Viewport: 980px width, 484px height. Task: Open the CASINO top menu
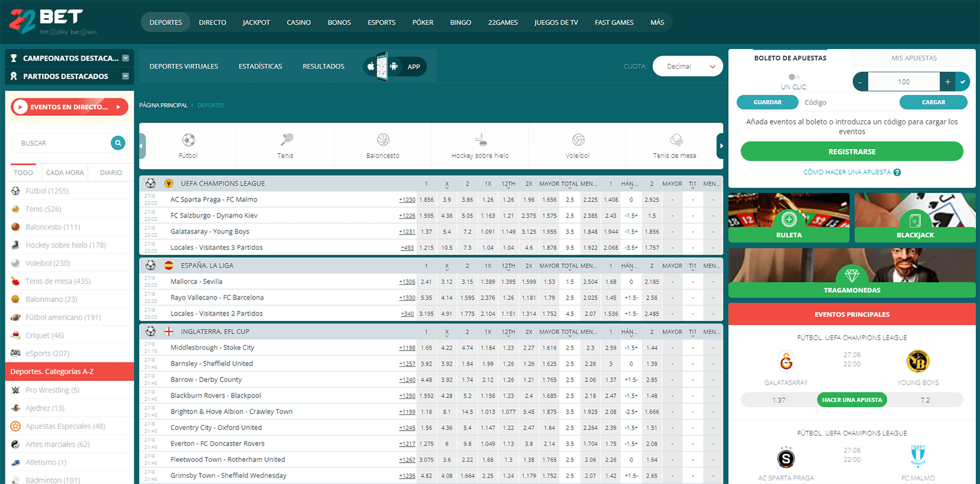299,22
